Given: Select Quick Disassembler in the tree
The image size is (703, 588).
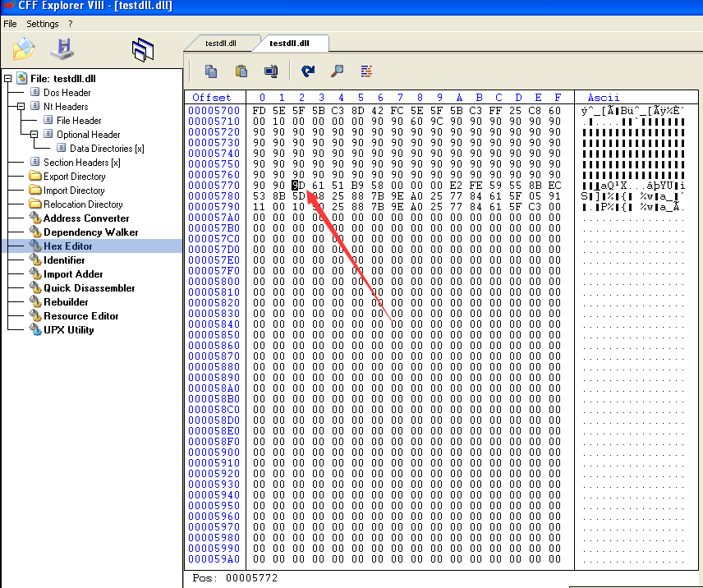Looking at the screenshot, I should click(89, 288).
